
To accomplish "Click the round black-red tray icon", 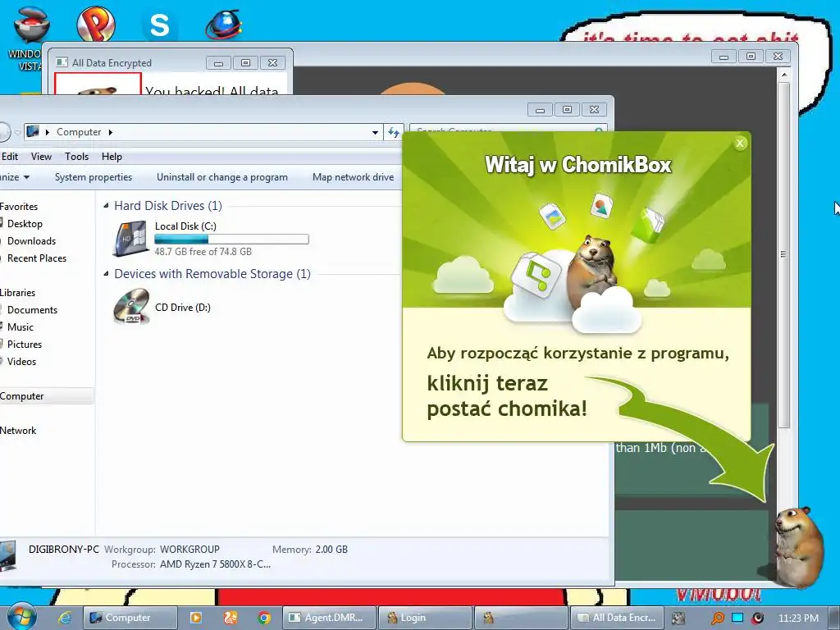I will coord(757,618).
